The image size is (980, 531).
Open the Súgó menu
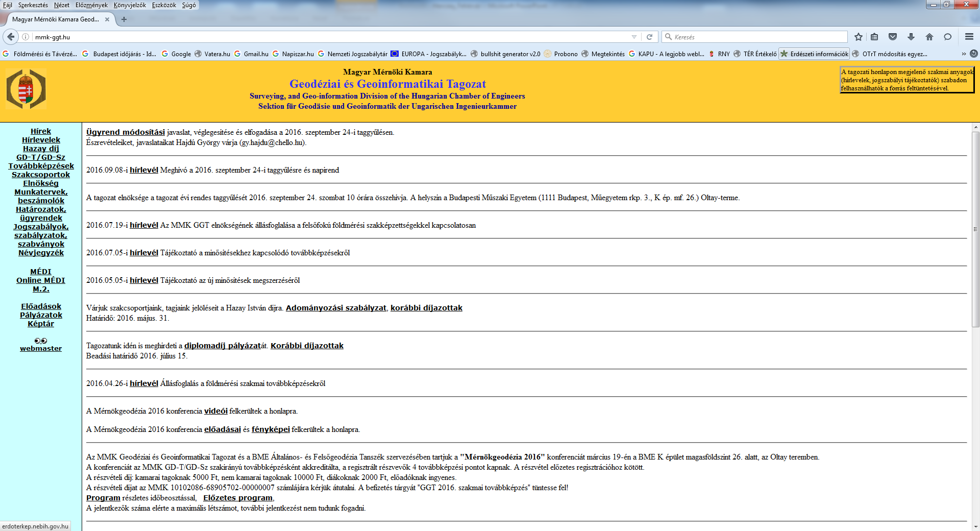coord(189,5)
